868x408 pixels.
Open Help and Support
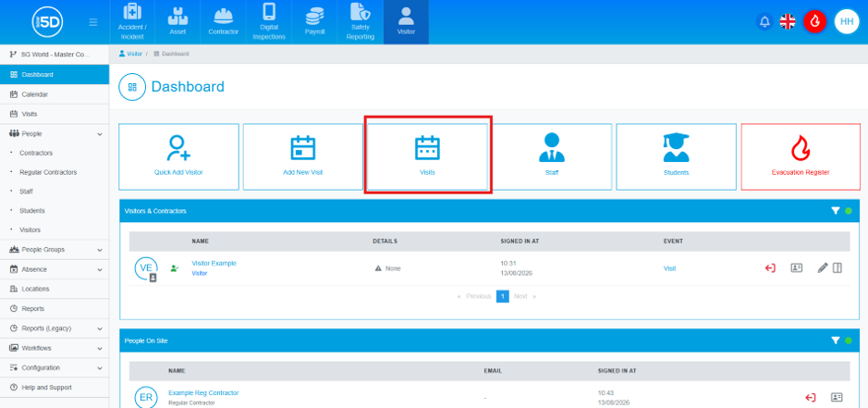pos(55,388)
